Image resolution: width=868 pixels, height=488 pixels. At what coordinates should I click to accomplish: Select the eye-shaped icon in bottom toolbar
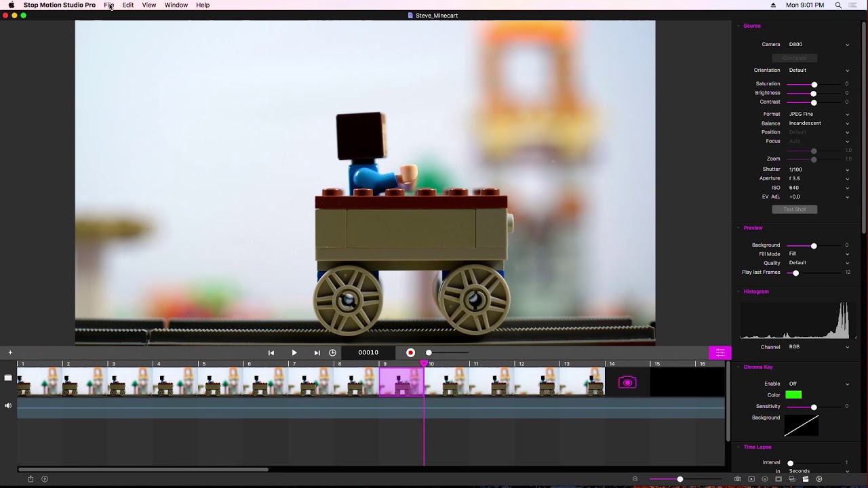(765, 479)
